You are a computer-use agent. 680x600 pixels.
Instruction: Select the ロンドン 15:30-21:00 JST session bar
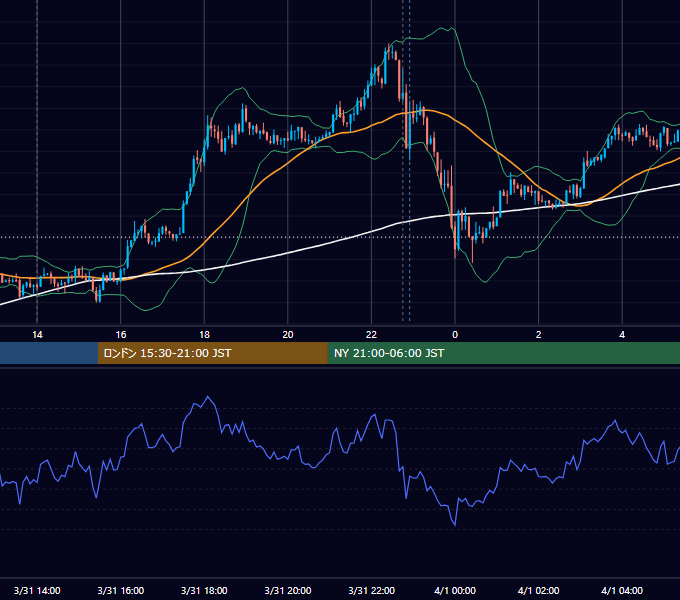[x=212, y=353]
